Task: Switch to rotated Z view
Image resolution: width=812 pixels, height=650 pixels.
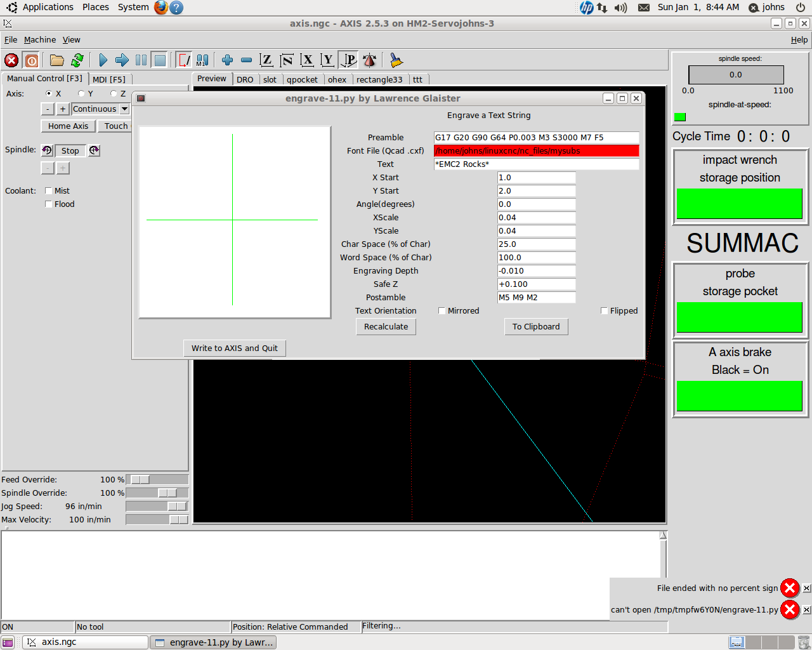Action: coord(287,60)
